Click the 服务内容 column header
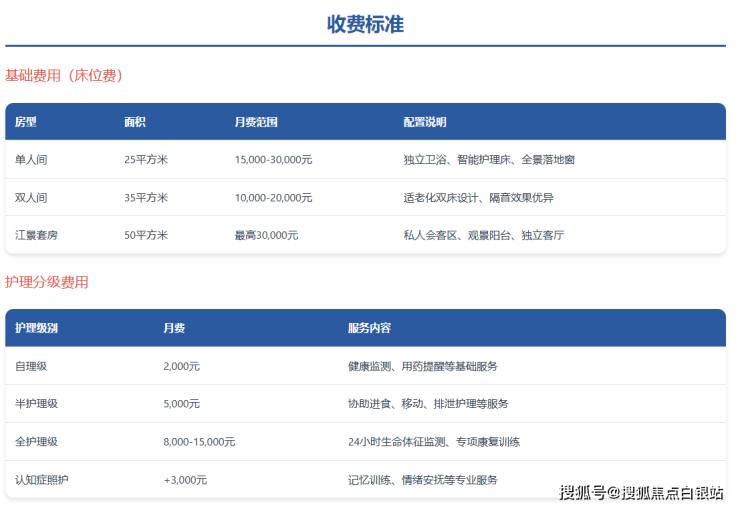The image size is (740, 509). pyautogui.click(x=369, y=328)
